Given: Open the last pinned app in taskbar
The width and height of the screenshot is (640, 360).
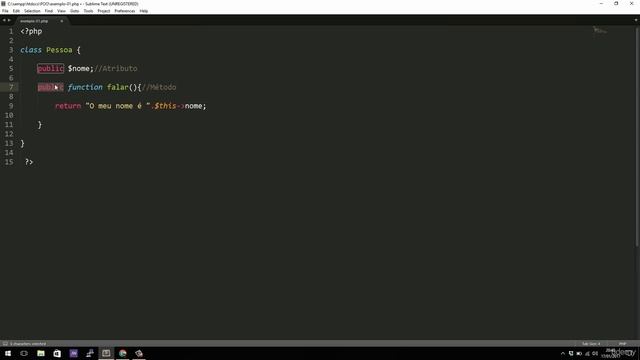Looking at the screenshot, I should [139, 353].
